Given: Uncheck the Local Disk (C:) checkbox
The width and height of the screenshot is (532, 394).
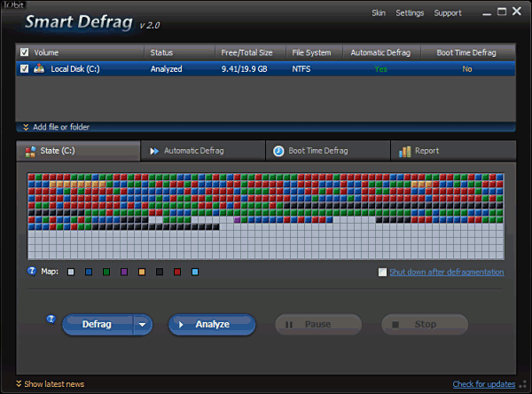Looking at the screenshot, I should pyautogui.click(x=25, y=68).
